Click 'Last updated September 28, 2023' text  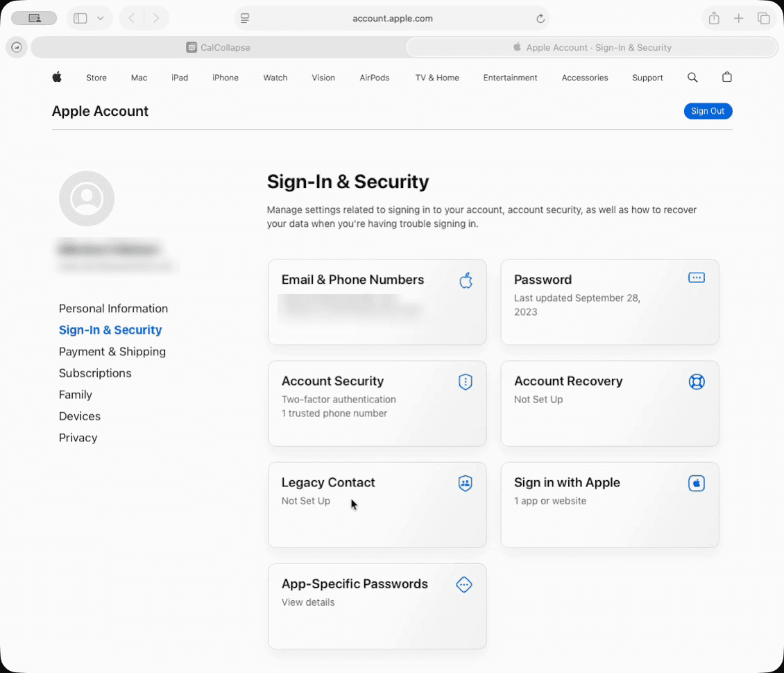pyautogui.click(x=577, y=305)
